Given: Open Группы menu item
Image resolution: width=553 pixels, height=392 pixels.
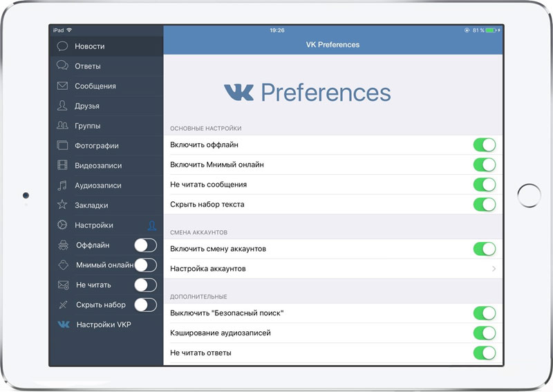Looking at the screenshot, I should [106, 126].
